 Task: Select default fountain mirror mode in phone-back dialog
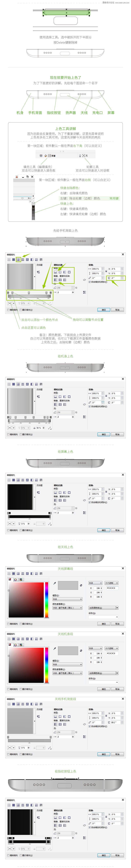(x=55, y=280)
